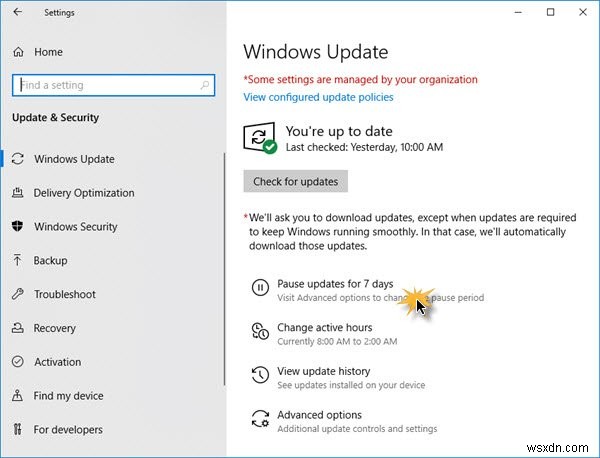Click the back arrow in Settings
The image size is (600, 458).
[18, 12]
